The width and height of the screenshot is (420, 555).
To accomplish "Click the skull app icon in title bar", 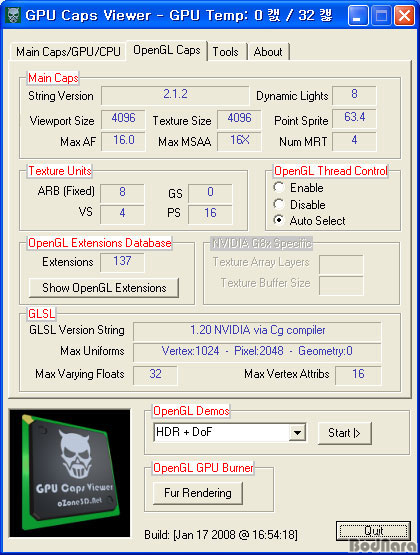I will (13, 15).
